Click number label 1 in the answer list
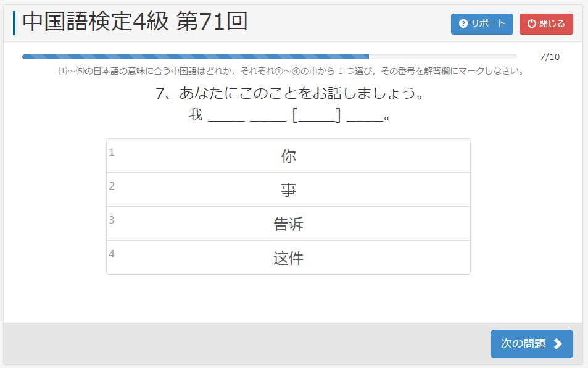588x368 pixels. [112, 152]
